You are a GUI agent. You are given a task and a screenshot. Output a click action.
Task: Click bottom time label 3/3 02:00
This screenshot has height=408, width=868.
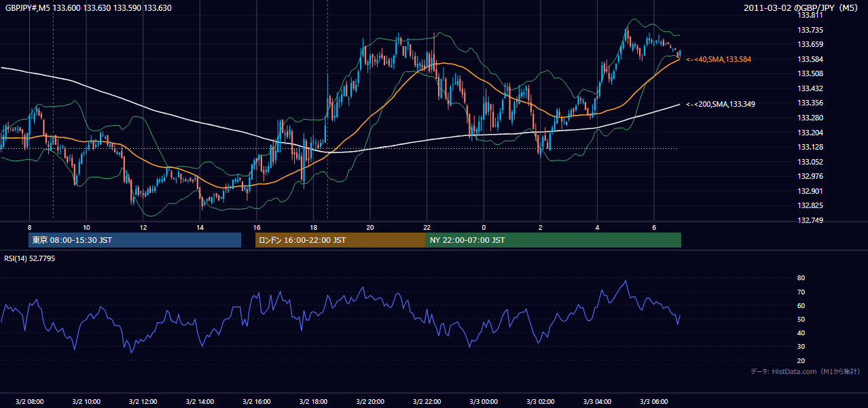(x=541, y=402)
